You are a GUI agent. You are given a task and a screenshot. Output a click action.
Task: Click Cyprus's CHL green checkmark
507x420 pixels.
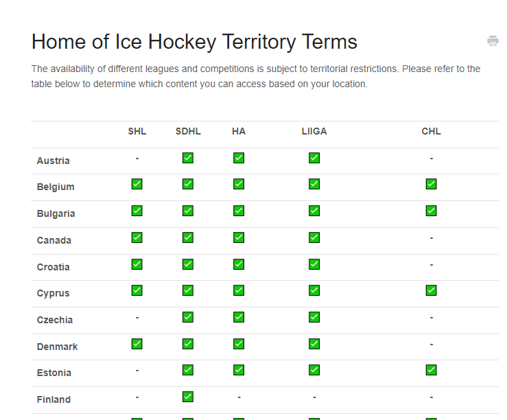431,290
